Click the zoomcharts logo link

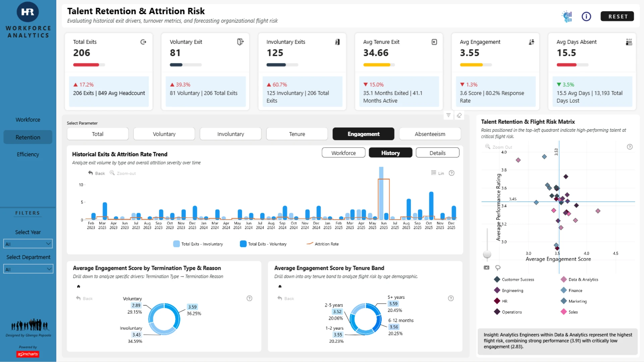coord(28,354)
